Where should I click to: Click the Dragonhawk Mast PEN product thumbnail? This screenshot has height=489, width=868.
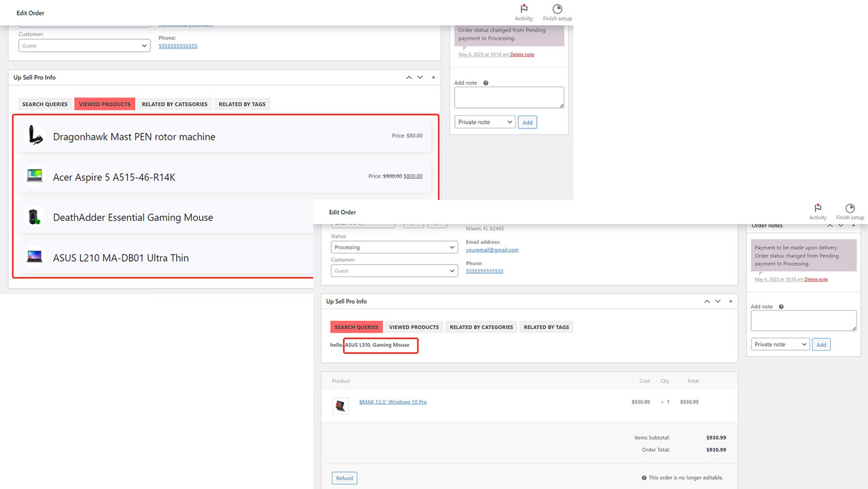coord(35,136)
